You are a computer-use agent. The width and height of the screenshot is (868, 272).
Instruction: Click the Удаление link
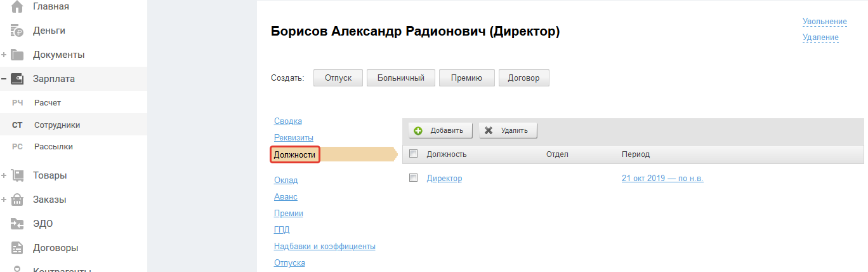[x=820, y=37]
